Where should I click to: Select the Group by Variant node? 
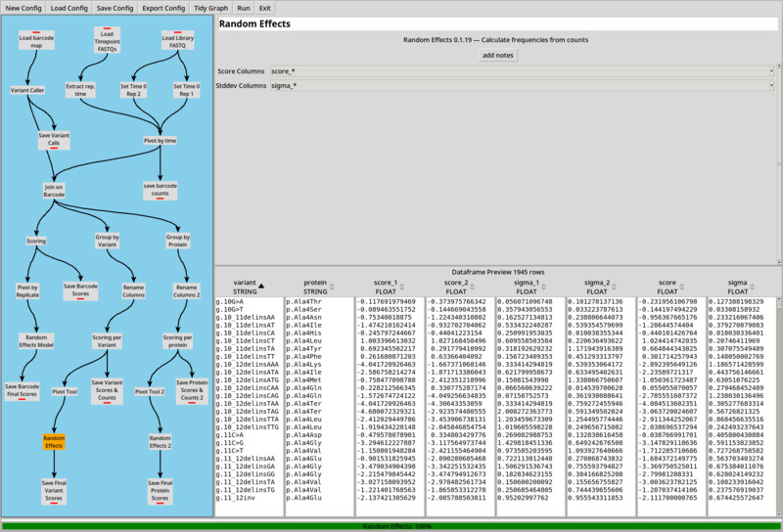tap(107, 241)
